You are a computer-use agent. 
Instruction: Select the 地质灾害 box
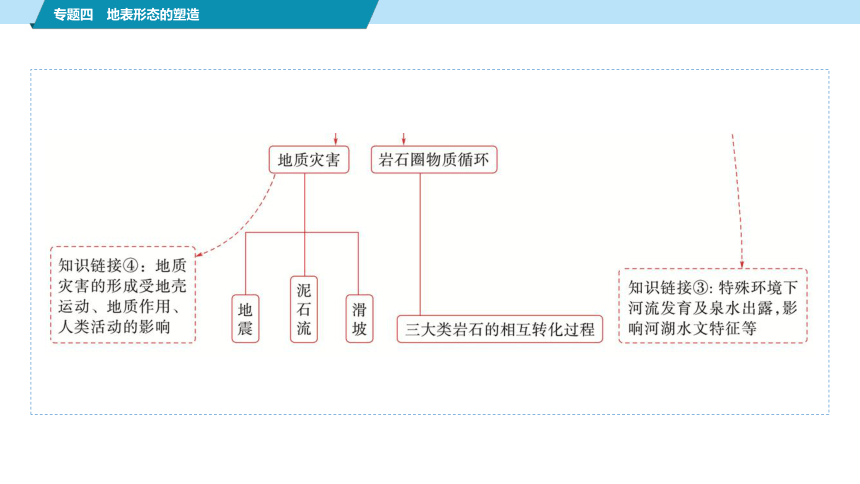click(309, 160)
